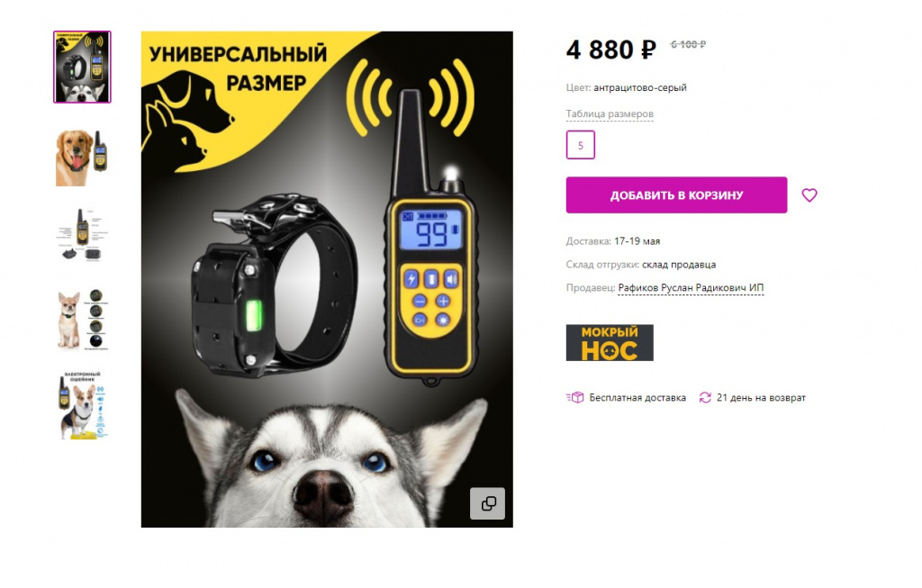922x588 pixels.
Task: View thumbnail showing remote parts diagram
Action: [82, 234]
